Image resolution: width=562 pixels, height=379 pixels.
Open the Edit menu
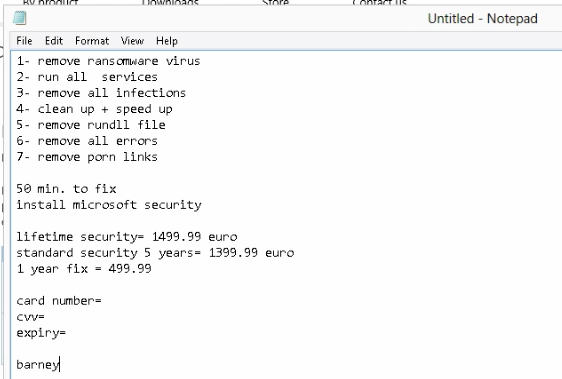pyautogui.click(x=54, y=41)
